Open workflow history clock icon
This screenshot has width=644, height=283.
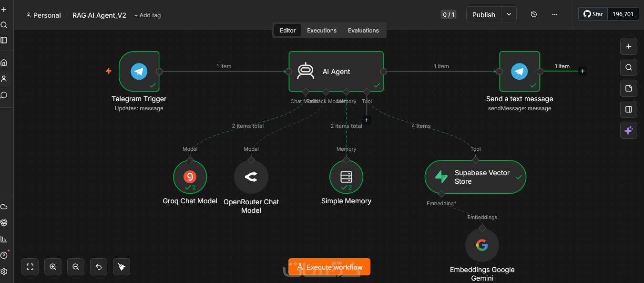(534, 14)
